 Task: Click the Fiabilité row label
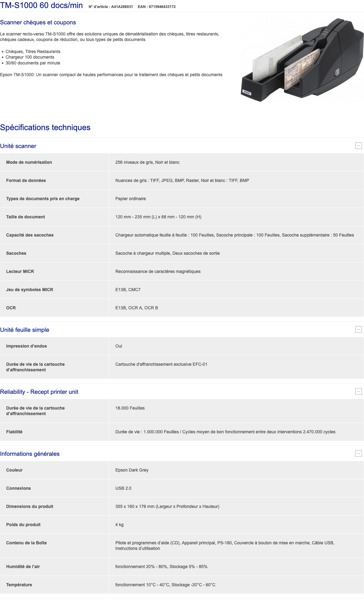point(14,432)
